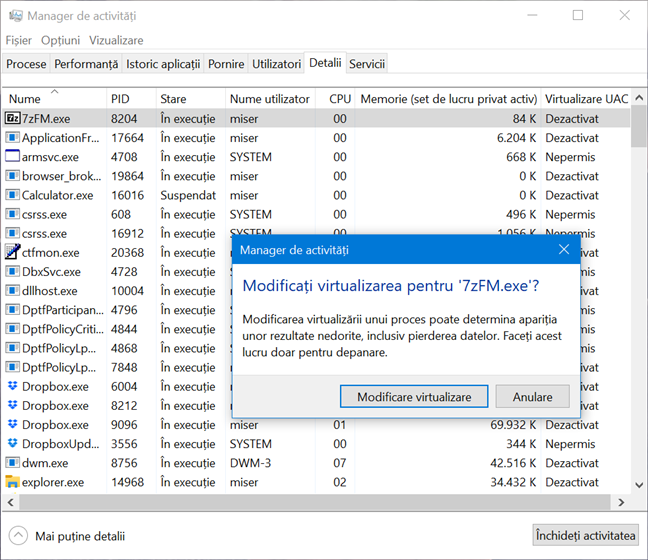The height and width of the screenshot is (560, 648).
Task: Click the armsvc.exe window icon
Action: point(12,157)
